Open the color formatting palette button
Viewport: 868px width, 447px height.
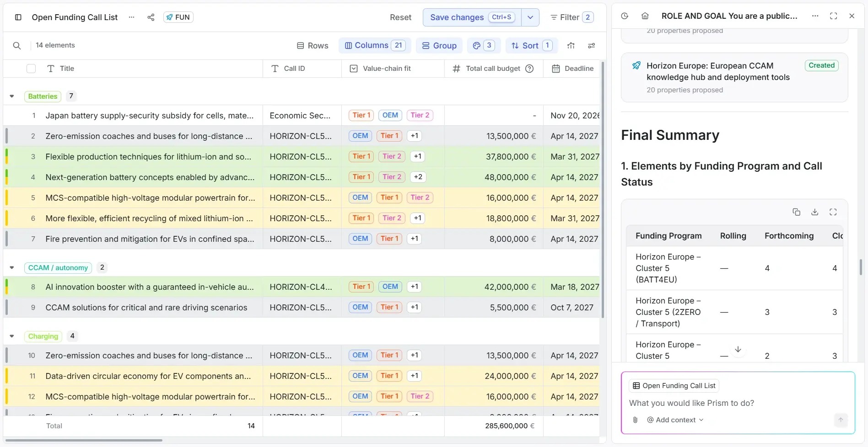pos(484,46)
